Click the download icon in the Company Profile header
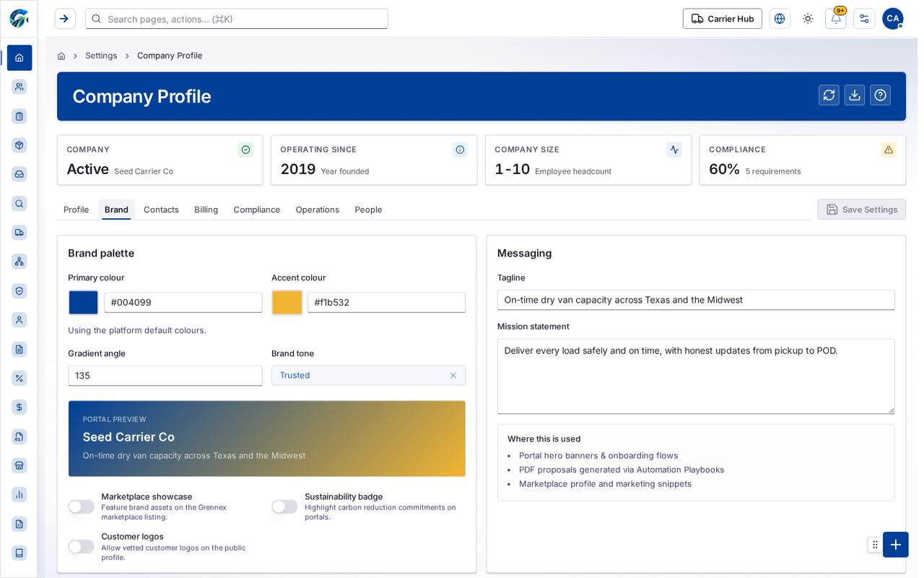The height and width of the screenshot is (578, 924). [855, 95]
